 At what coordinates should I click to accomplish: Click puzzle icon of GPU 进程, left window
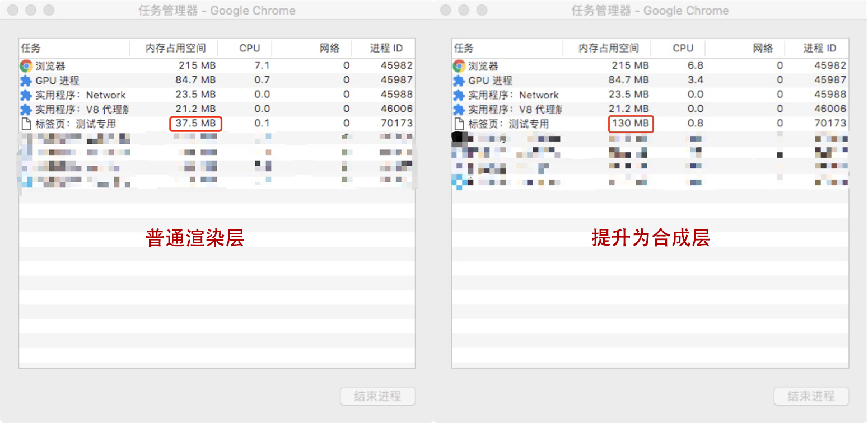coord(26,81)
